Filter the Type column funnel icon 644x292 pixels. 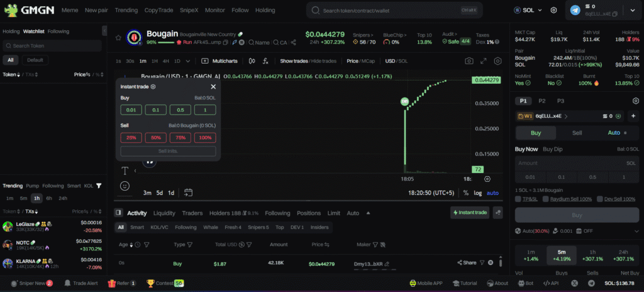click(190, 245)
